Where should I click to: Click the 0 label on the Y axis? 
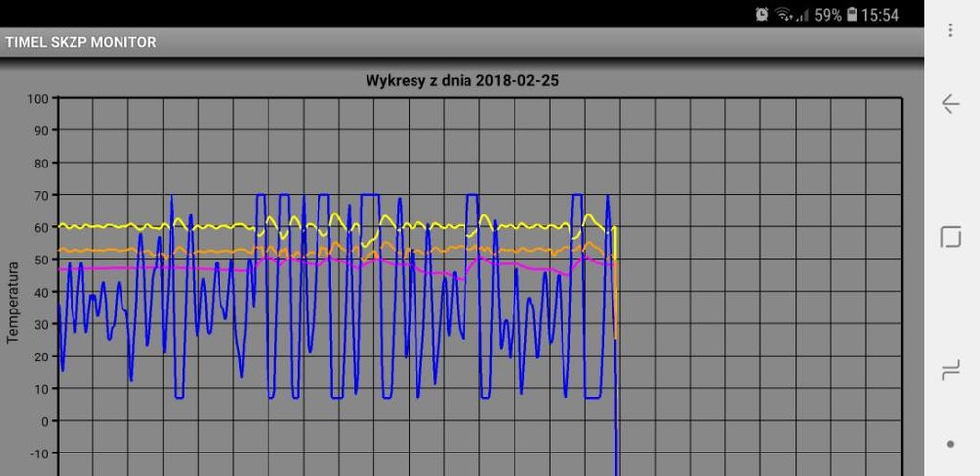[44, 421]
